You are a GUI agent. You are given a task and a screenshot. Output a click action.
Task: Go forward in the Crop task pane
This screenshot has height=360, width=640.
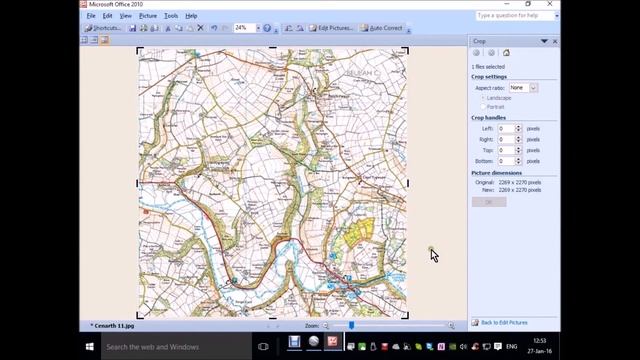click(491, 53)
